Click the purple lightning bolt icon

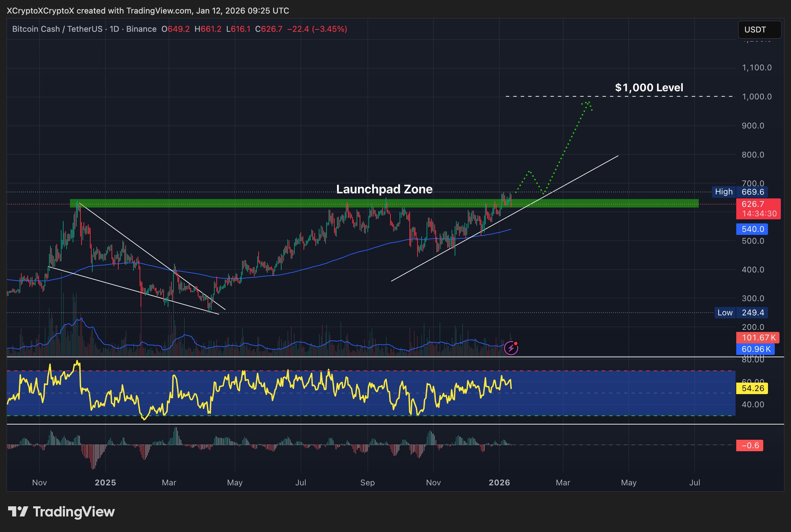click(x=511, y=348)
